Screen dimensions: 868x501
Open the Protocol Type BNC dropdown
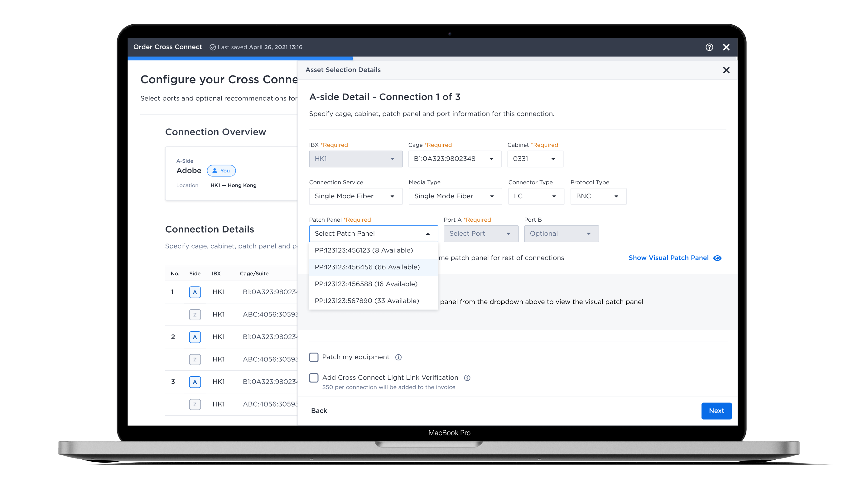point(598,196)
